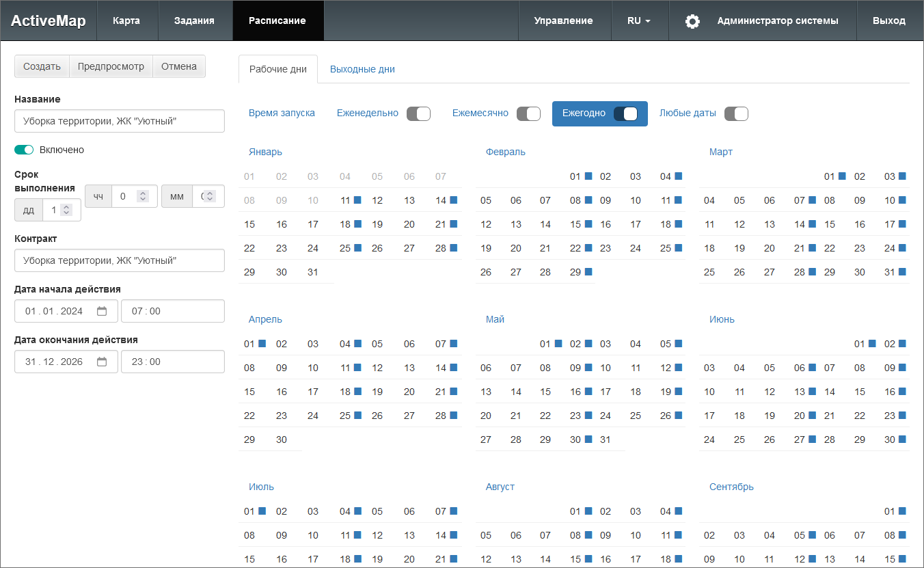Open the Карта menu

pyautogui.click(x=126, y=21)
